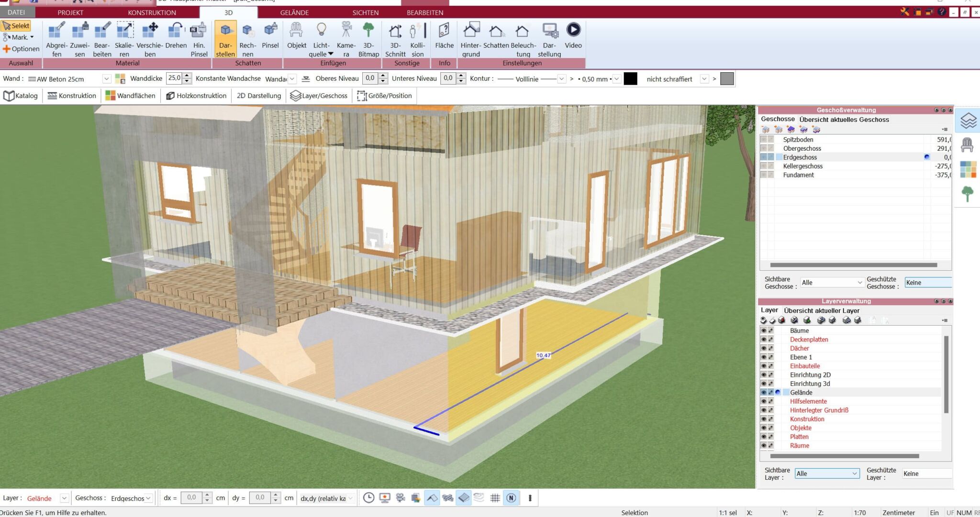
Task: Activate the 3D-Schnitt tool
Action: coord(396,38)
